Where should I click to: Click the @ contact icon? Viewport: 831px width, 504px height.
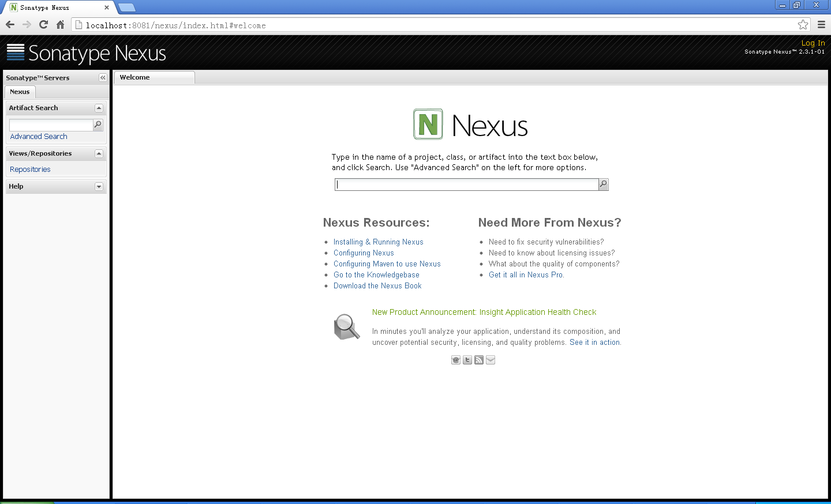pos(456,360)
